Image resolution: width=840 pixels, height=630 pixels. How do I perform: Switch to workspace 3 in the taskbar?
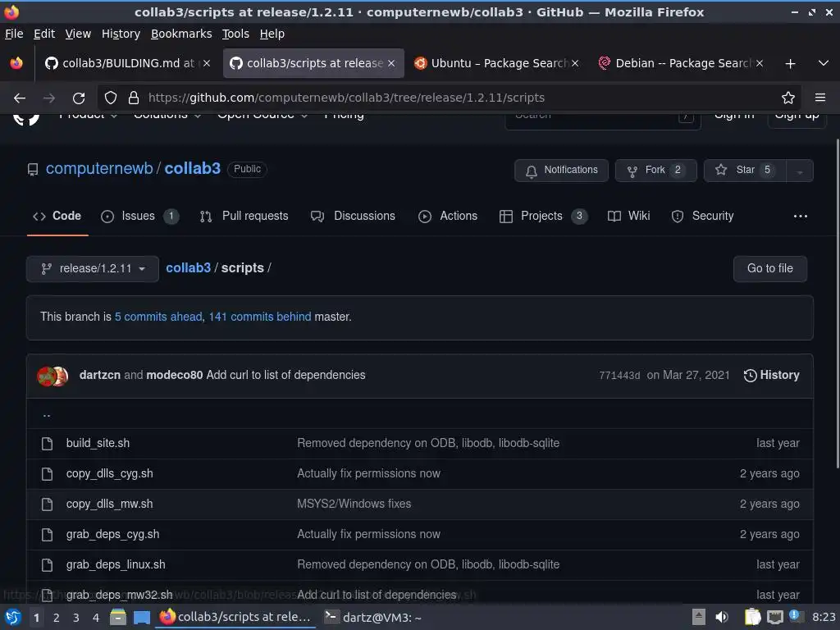(x=76, y=618)
